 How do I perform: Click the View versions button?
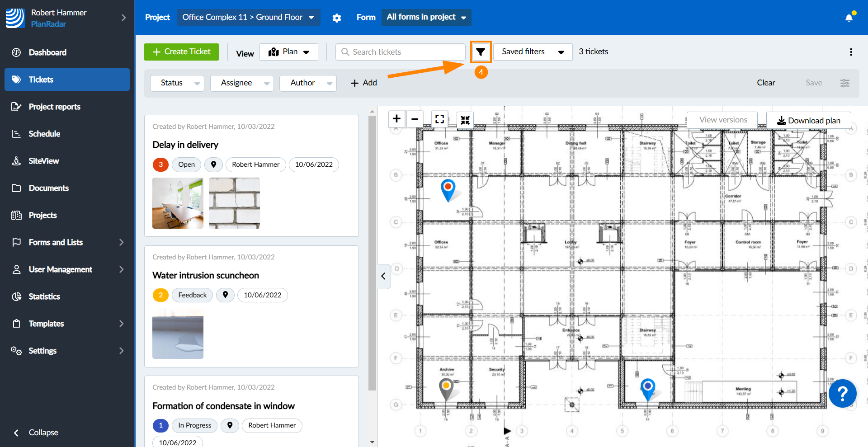tap(722, 120)
